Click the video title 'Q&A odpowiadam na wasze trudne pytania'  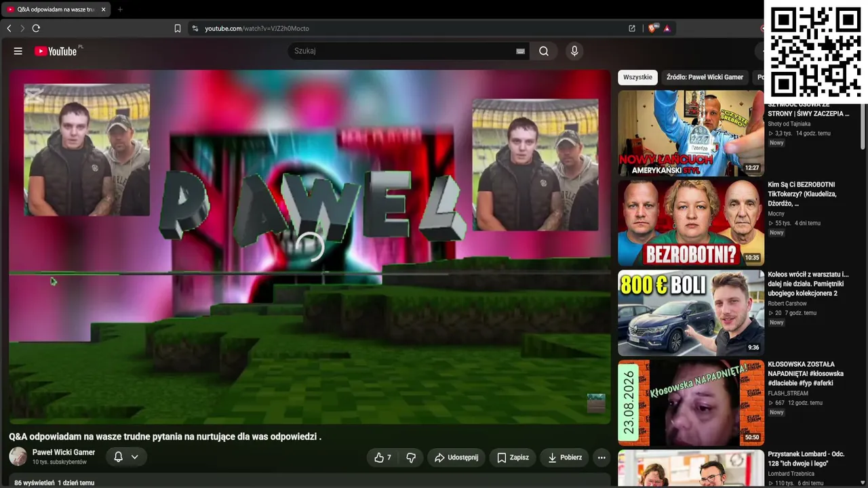pos(165,437)
